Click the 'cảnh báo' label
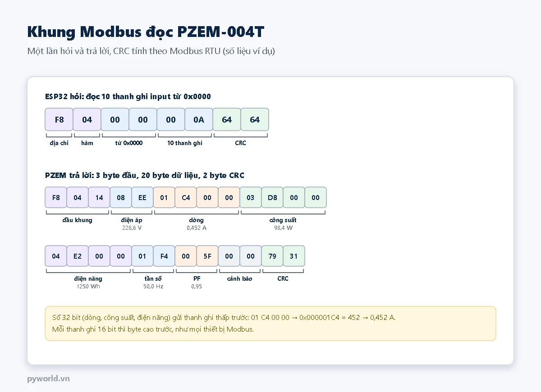The height and width of the screenshot is (392, 541). click(239, 278)
